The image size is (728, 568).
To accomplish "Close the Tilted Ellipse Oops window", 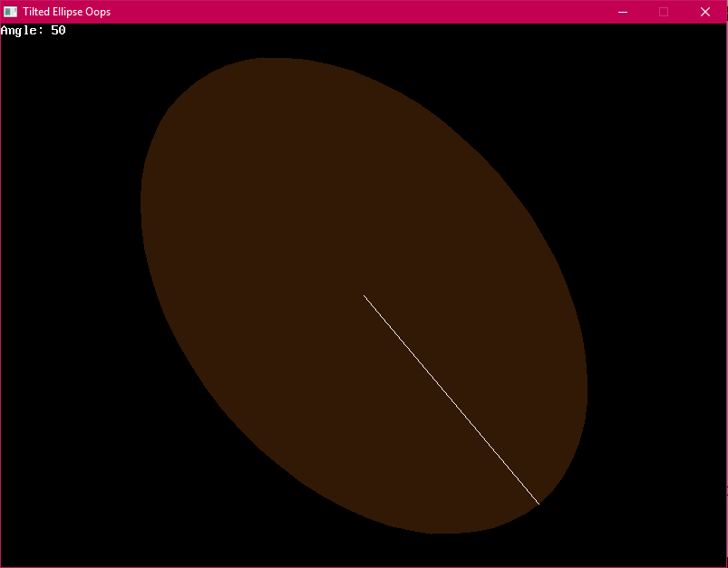I will pyautogui.click(x=705, y=12).
